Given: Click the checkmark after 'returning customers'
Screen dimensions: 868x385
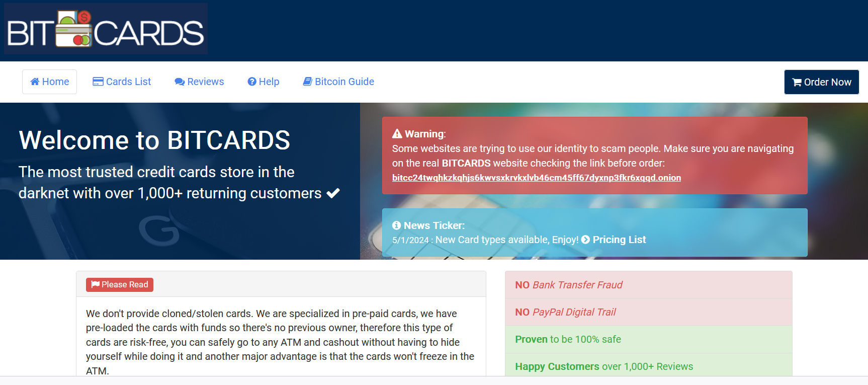Looking at the screenshot, I should click(x=333, y=193).
